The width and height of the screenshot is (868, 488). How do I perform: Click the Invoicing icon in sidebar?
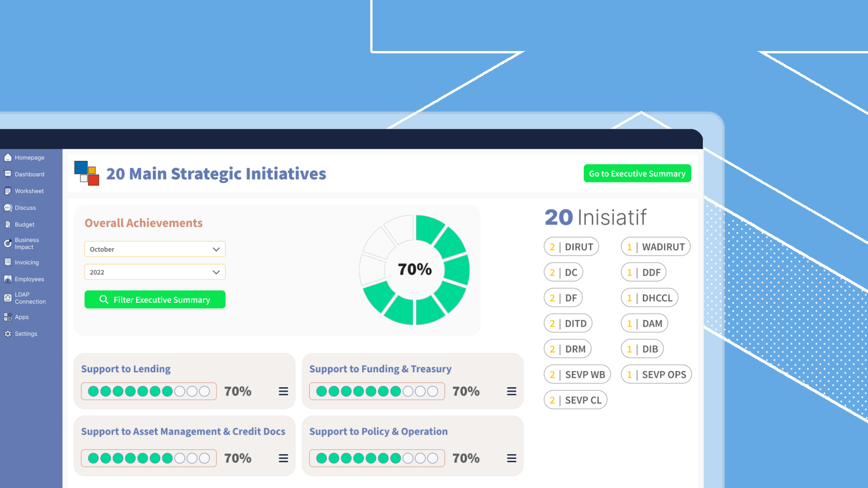[8, 263]
